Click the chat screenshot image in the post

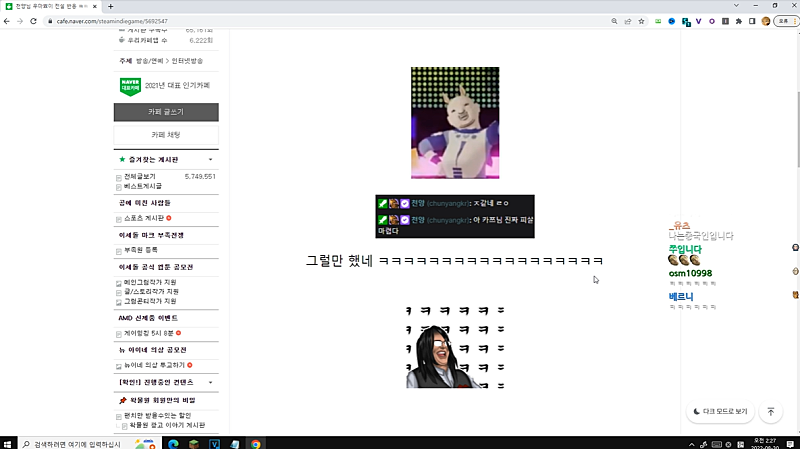click(x=455, y=216)
